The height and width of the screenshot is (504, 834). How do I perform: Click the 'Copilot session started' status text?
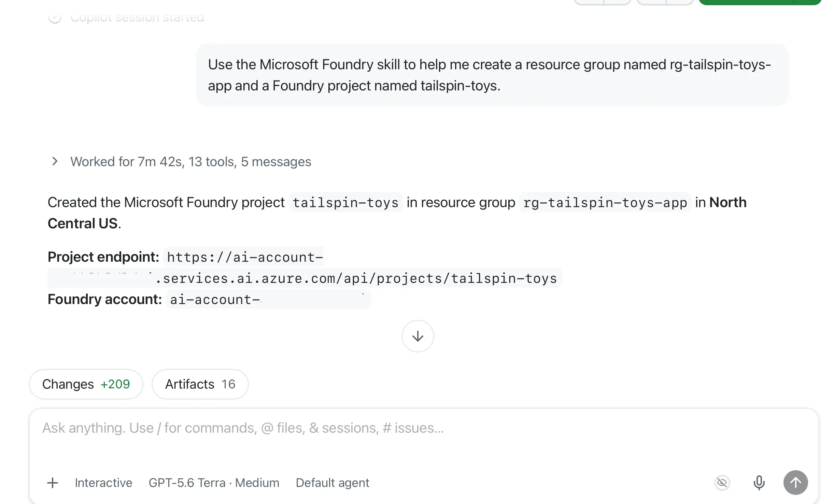[137, 17]
